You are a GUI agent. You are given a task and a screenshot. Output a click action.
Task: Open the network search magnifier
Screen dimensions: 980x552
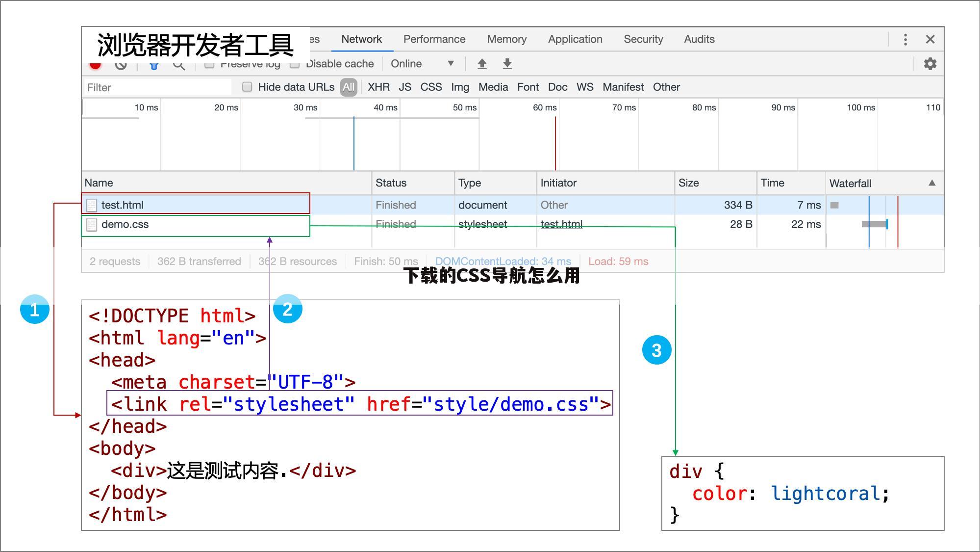179,65
